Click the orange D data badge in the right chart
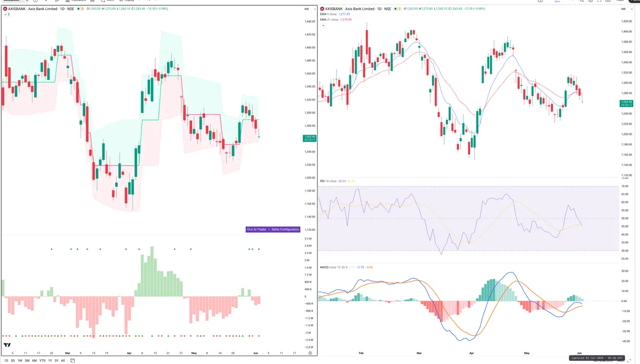640x364 pixels. click(401, 9)
